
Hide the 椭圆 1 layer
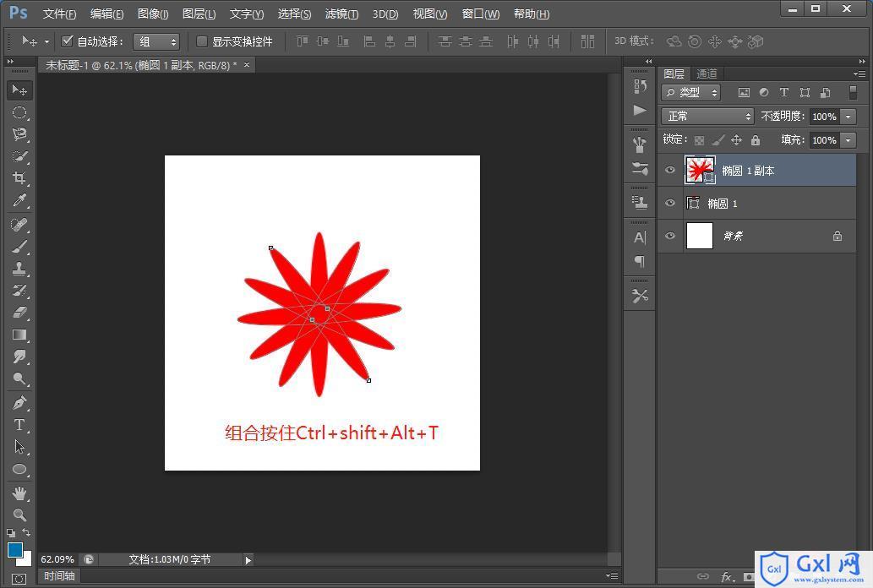670,204
